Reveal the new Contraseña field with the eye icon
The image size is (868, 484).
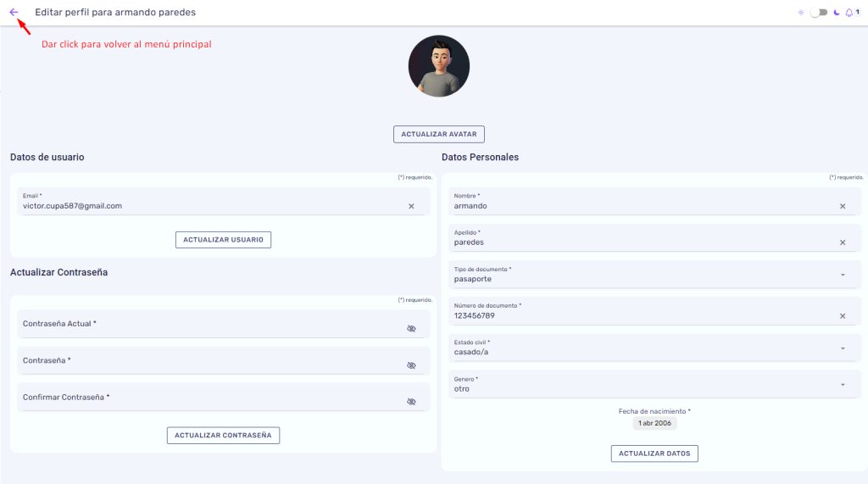[x=411, y=365]
